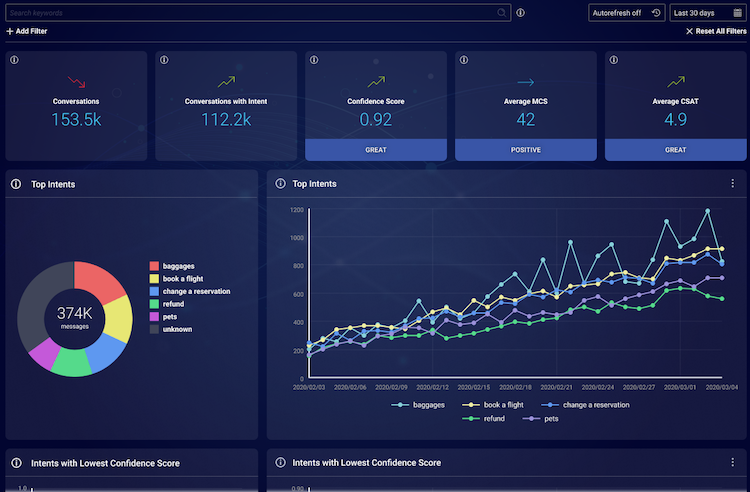This screenshot has width=750, height=492.
Task: Click the search magnifier icon
Action: pyautogui.click(x=501, y=13)
